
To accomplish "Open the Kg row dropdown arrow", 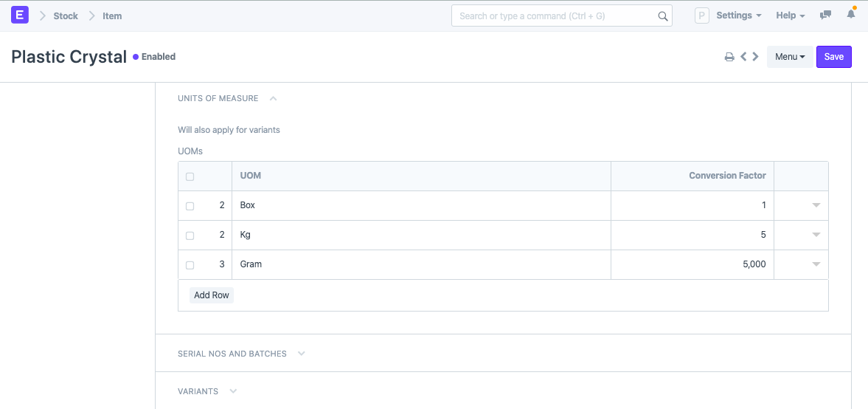I will click(816, 235).
